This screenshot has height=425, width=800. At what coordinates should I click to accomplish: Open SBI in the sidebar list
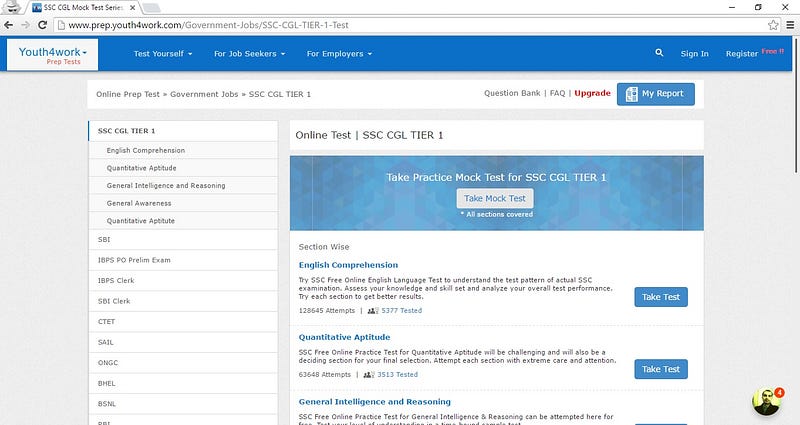point(183,239)
